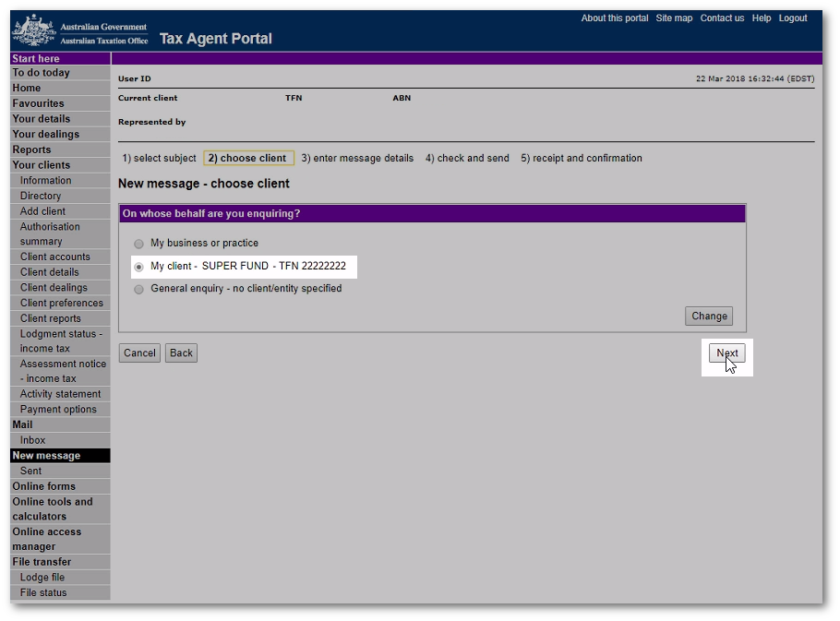Expand the 'File transfer' sidebar section
This screenshot has width=840, height=621.
(x=42, y=562)
